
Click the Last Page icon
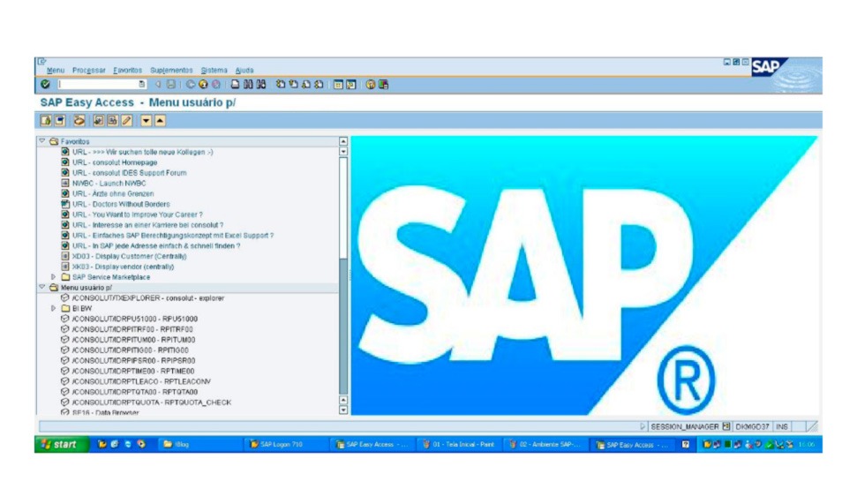pos(319,84)
